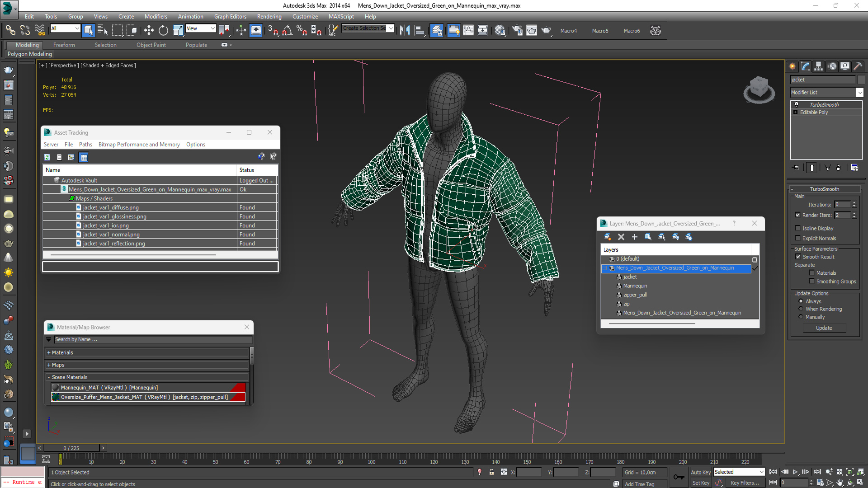The image size is (868, 488).
Task: Click the Link selection chain icon
Action: tap(10, 30)
